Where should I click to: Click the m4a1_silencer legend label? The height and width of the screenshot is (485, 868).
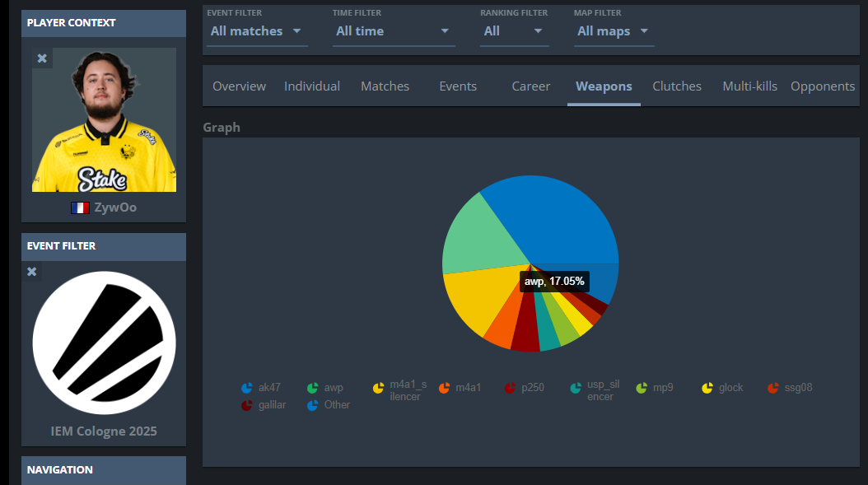[408, 390]
